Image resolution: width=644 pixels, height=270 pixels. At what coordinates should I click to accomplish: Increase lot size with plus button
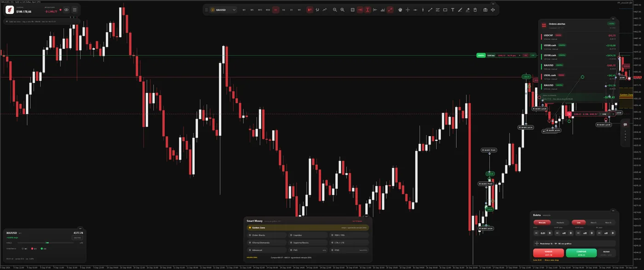[550, 233]
